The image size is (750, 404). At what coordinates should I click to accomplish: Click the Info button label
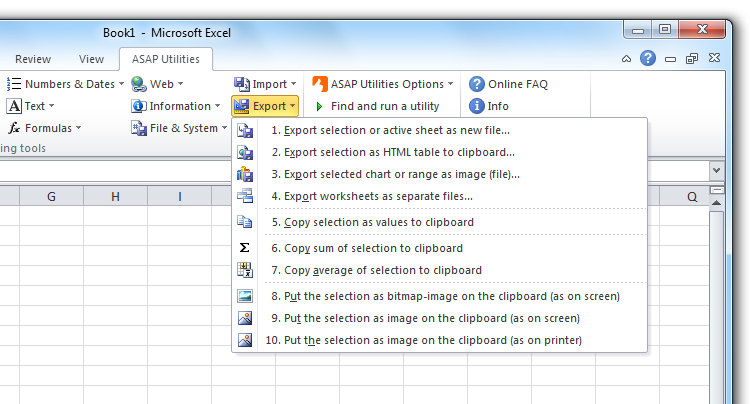tap(497, 106)
